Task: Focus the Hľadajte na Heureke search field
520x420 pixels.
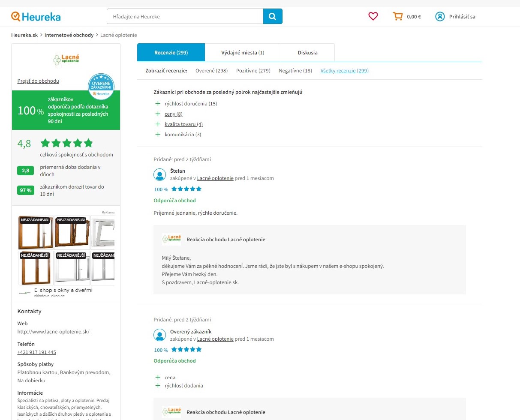Action: [x=185, y=16]
